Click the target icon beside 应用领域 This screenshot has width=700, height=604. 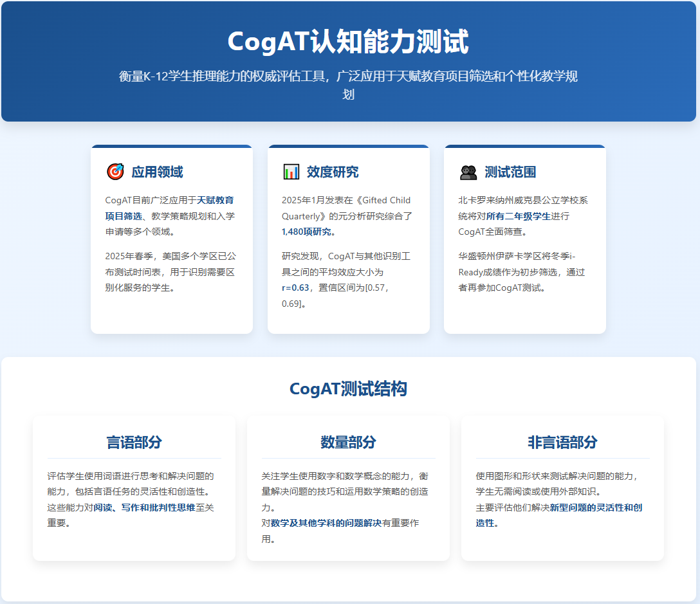point(115,172)
